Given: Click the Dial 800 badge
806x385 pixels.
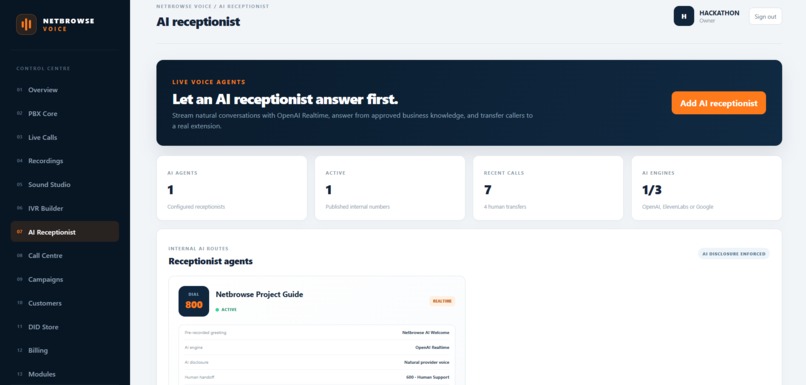Looking at the screenshot, I should pos(194,301).
